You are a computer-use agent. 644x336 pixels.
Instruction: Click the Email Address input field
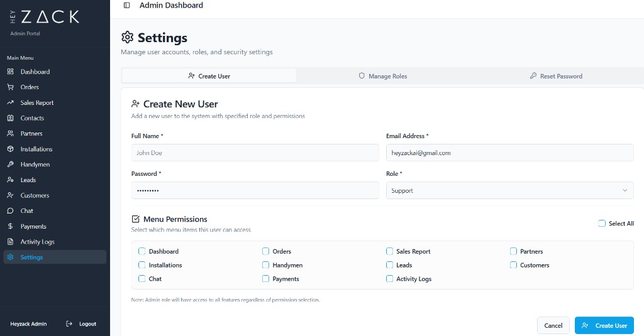[509, 153]
